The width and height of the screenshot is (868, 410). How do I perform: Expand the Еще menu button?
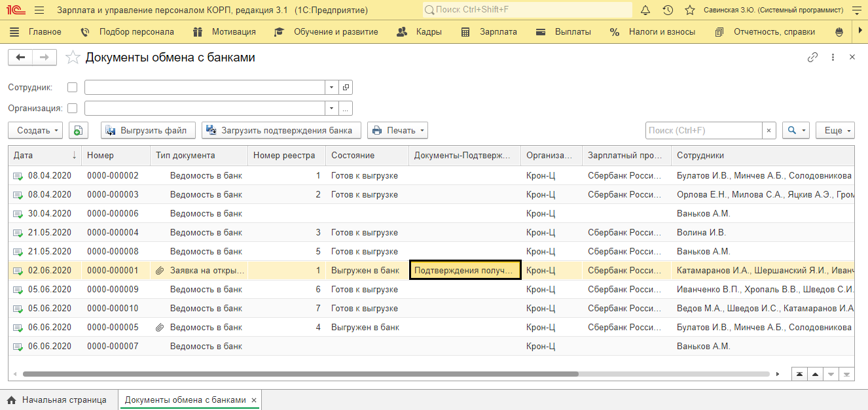pos(835,130)
